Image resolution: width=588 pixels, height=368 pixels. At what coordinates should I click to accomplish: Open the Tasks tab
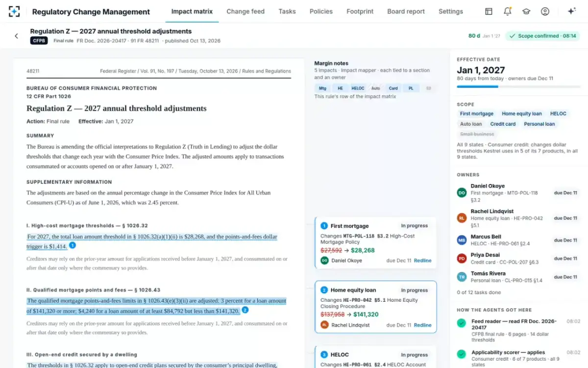[x=287, y=11]
